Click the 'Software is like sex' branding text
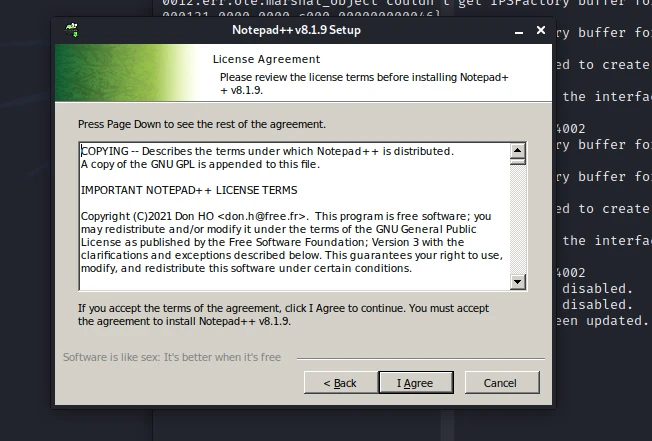Screen dimensions: 652x441 pos(172,357)
